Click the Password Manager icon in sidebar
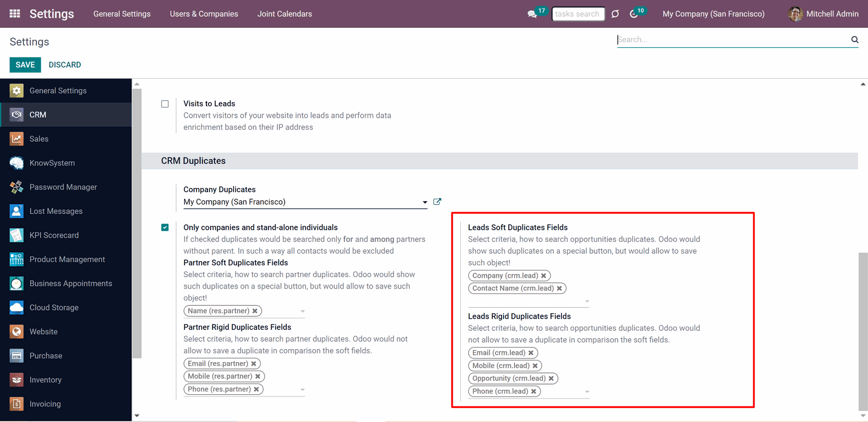Viewport: 868px width, 422px height. click(x=17, y=187)
